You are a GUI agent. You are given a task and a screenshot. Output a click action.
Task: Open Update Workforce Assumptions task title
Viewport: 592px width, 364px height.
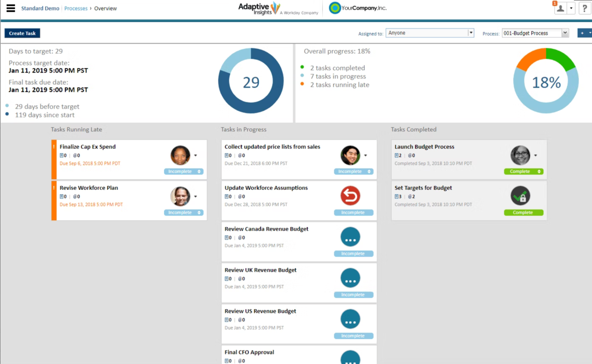pyautogui.click(x=266, y=188)
